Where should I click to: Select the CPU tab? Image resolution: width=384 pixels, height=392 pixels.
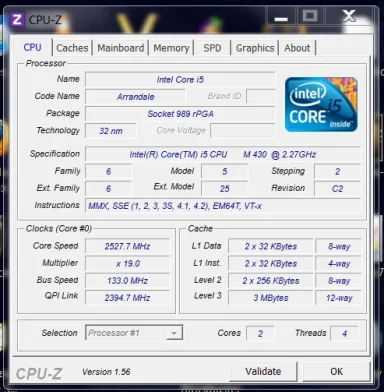tap(32, 47)
